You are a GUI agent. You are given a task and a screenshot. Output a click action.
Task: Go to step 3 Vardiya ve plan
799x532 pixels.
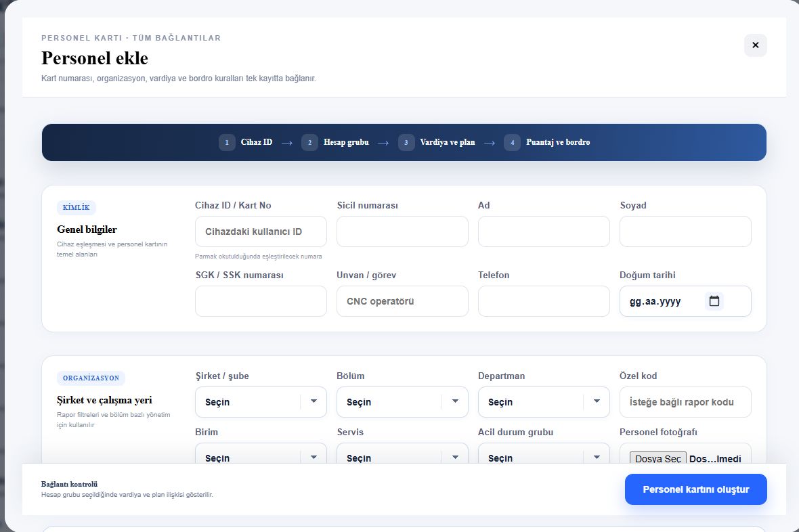pyautogui.click(x=436, y=142)
